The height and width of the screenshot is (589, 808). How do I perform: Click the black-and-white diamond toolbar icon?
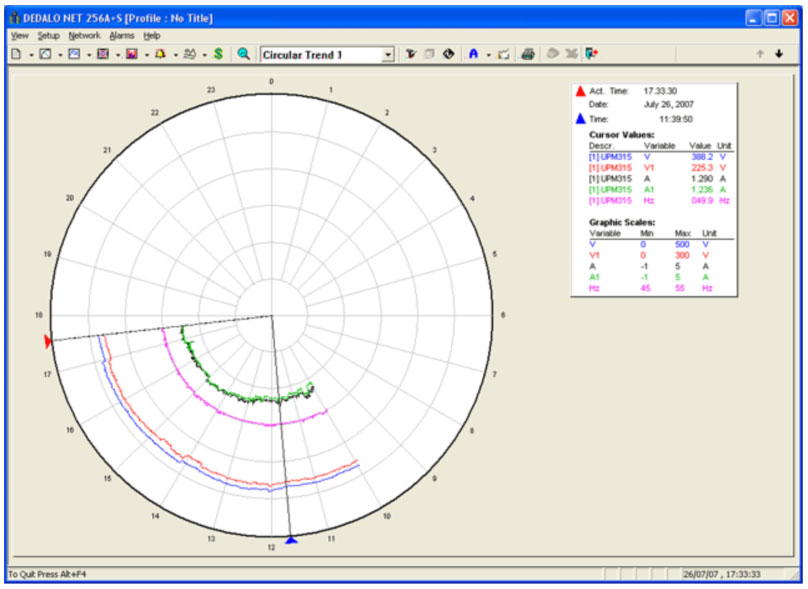[449, 54]
